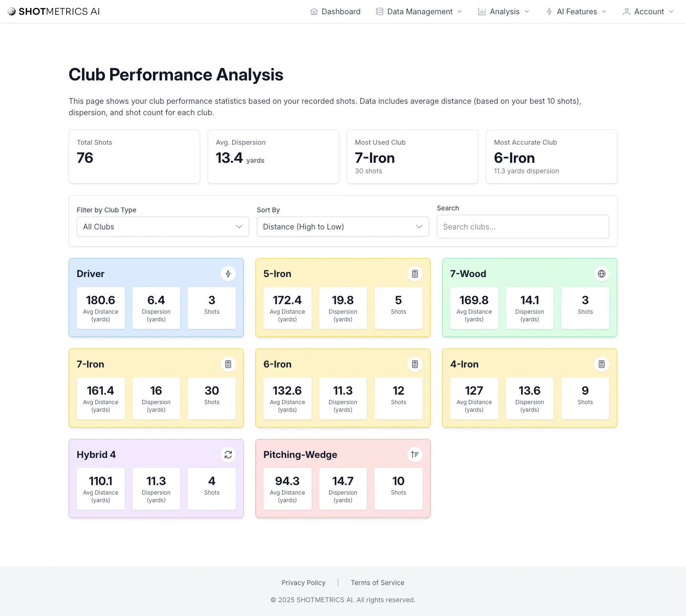686x616 pixels.
Task: Click the calculator icon on the 5-Iron card
Action: tap(415, 274)
